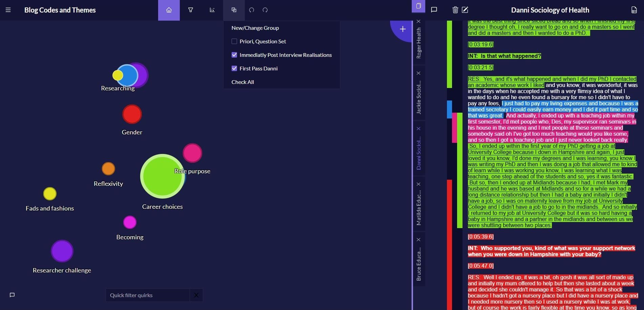Viewport: 644px width, 310px height.
Task: Click Check All in groups menu
Action: [x=242, y=82]
